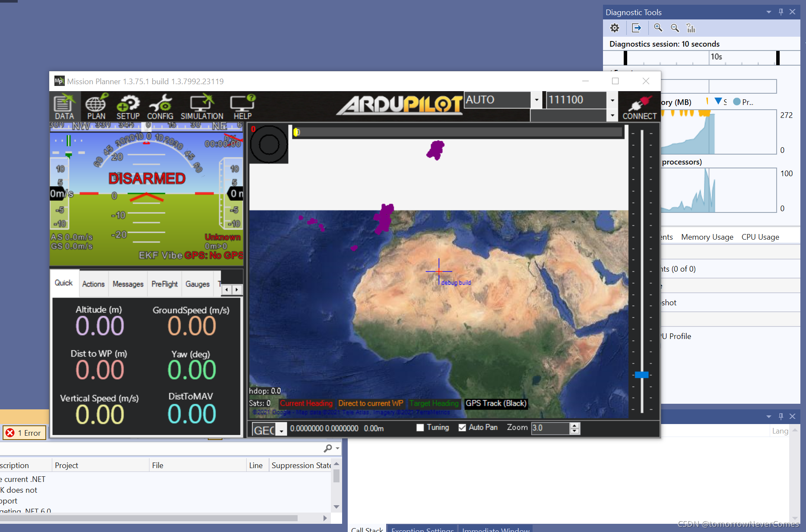
Task: Switch to the Actions tab
Action: click(93, 284)
